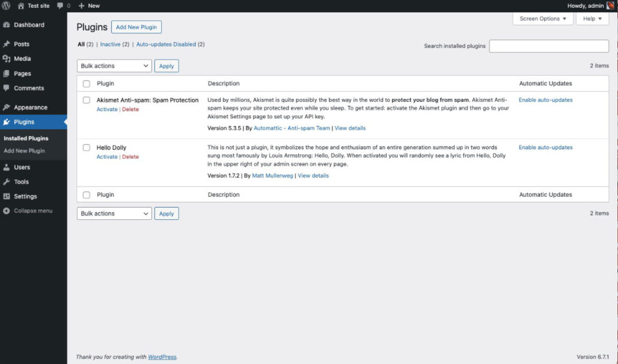Click the Media icon in sidebar
The width and height of the screenshot is (618, 364).
[x=6, y=59]
